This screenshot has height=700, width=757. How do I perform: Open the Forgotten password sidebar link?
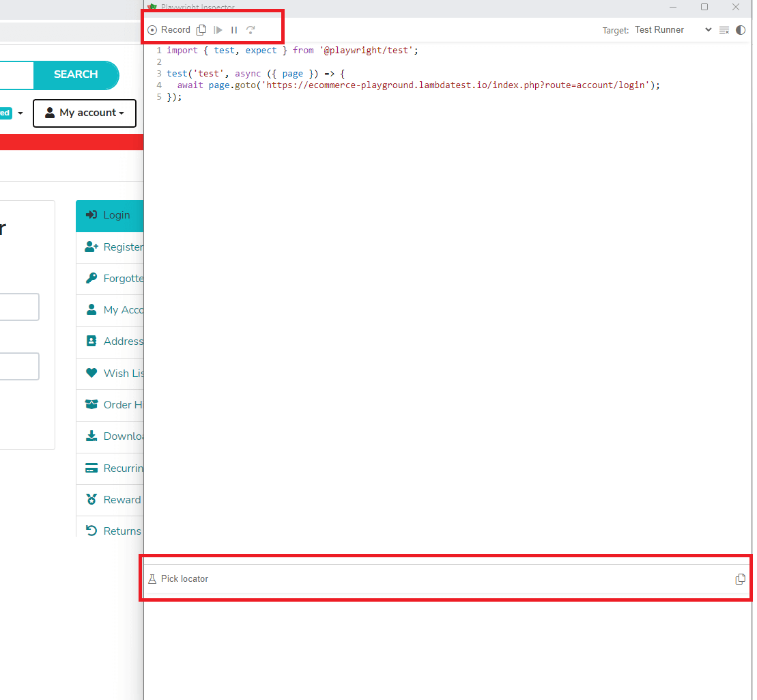[110, 279]
